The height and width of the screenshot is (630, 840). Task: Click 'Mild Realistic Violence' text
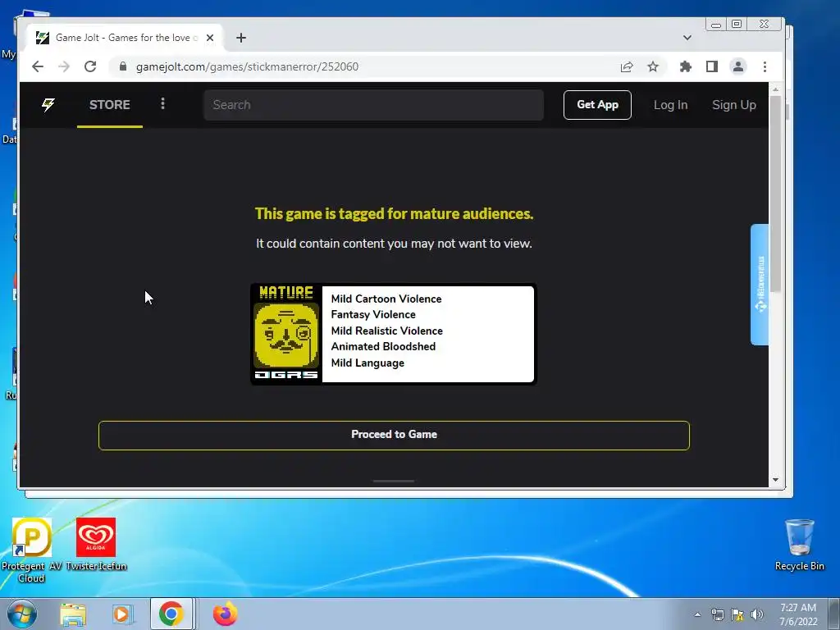387,331
